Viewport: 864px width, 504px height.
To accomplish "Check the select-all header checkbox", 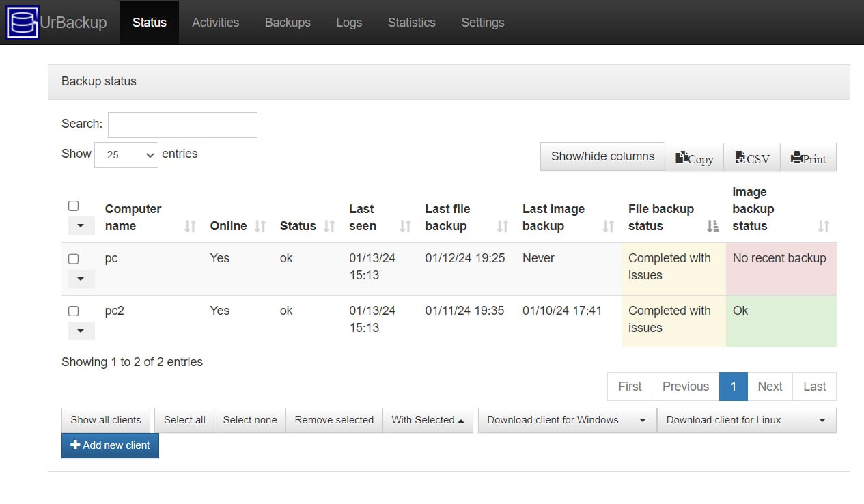I will pos(74,206).
